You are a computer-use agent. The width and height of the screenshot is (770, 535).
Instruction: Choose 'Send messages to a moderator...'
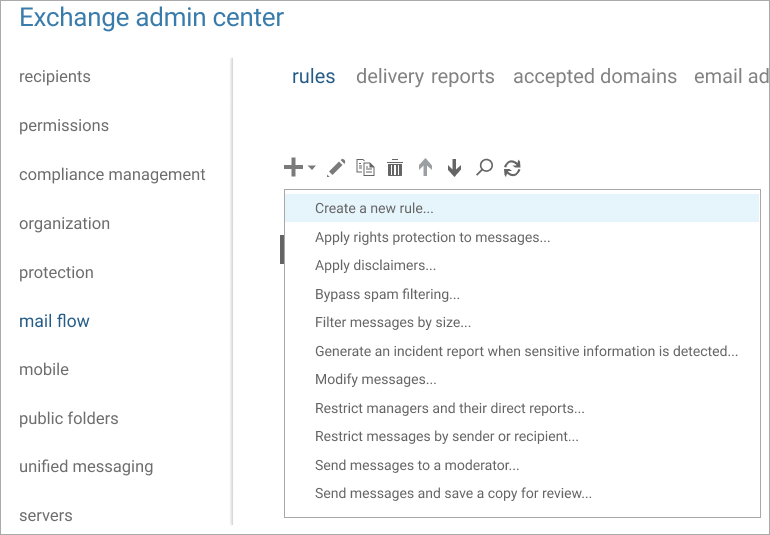(522, 465)
